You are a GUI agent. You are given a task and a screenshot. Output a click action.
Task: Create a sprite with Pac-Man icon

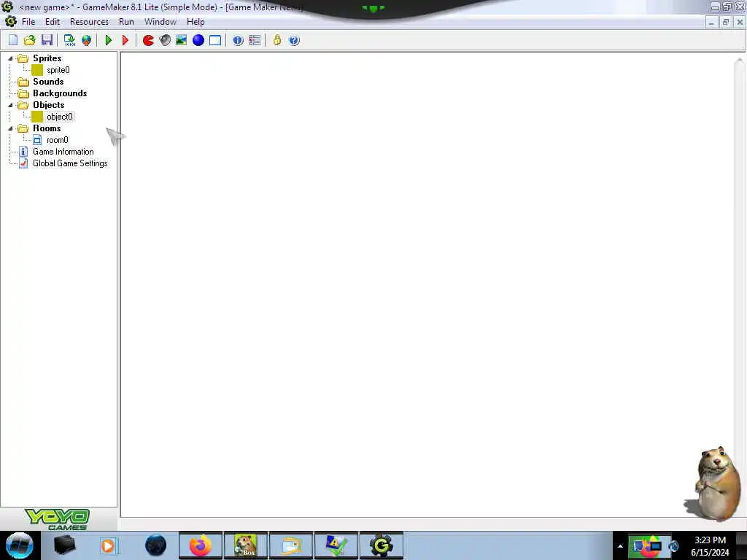point(148,41)
